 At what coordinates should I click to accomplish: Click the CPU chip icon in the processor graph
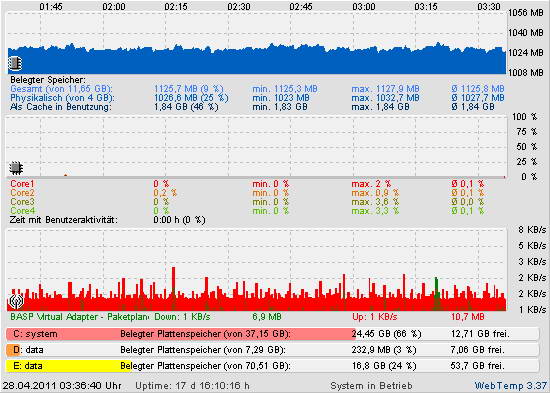tap(16, 168)
